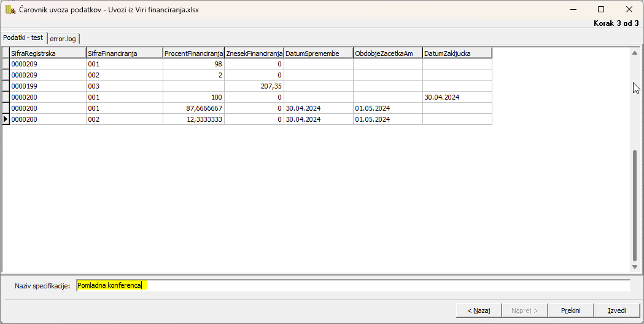
Task: Click row selector of the first 0000209 row
Action: 6,64
